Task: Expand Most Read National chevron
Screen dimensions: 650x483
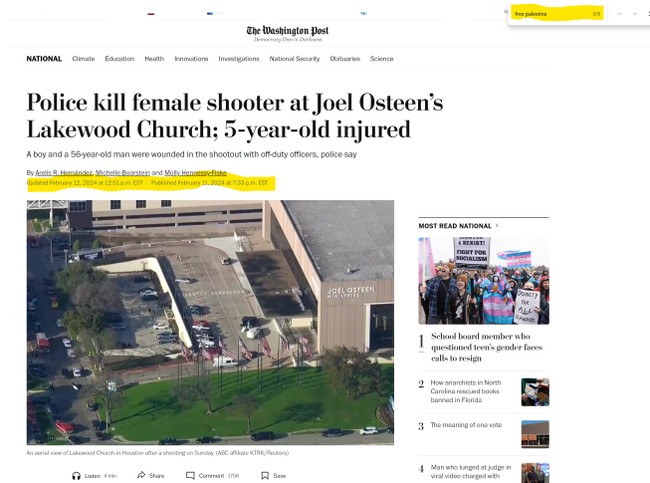Action: coord(497,226)
